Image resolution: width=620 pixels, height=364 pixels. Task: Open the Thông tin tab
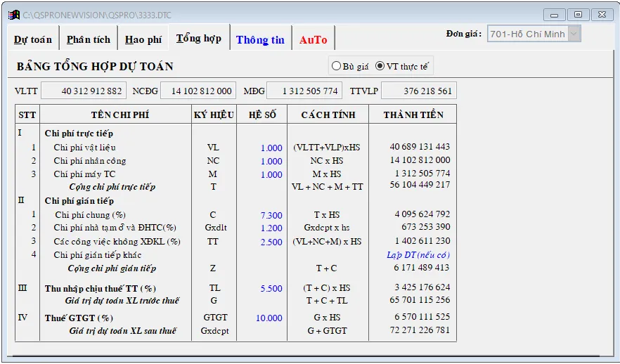260,39
